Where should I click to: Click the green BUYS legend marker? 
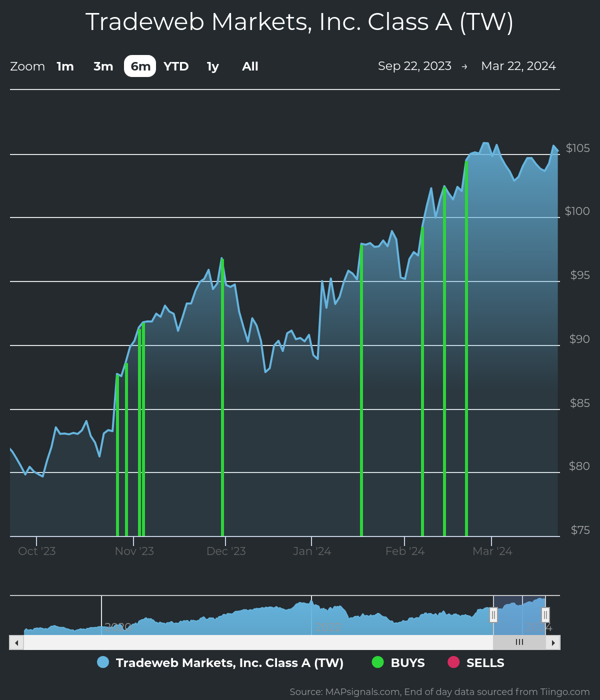pyautogui.click(x=378, y=662)
